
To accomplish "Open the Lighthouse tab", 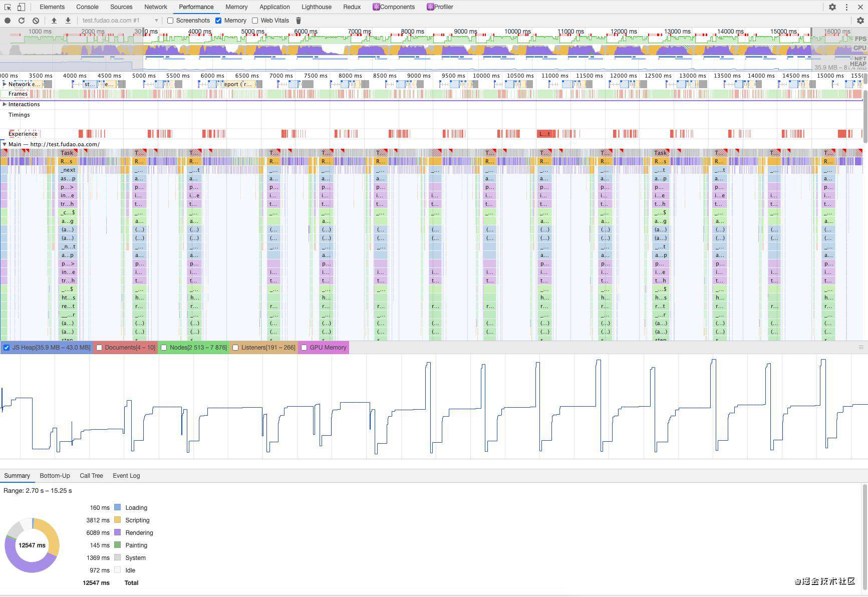I will tap(317, 7).
